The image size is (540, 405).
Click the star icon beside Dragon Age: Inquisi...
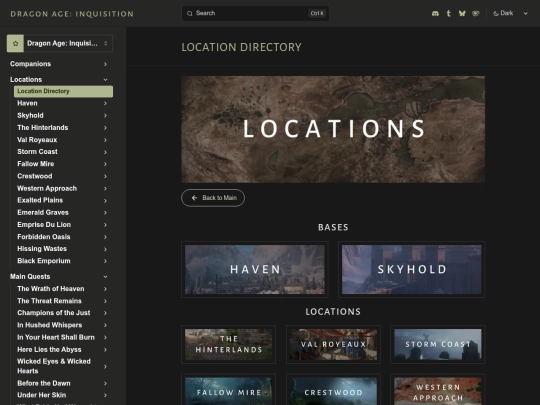coord(15,43)
